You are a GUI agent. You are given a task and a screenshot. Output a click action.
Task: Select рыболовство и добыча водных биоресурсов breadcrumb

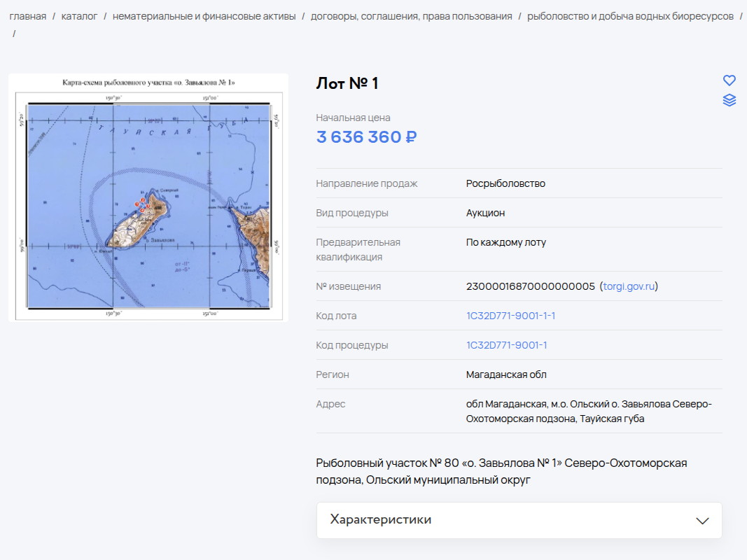(x=630, y=16)
